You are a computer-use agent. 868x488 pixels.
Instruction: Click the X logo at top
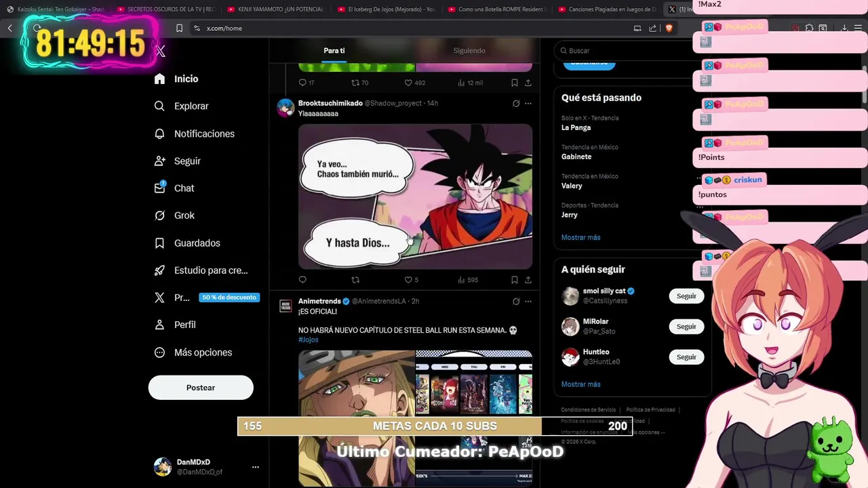(160, 51)
